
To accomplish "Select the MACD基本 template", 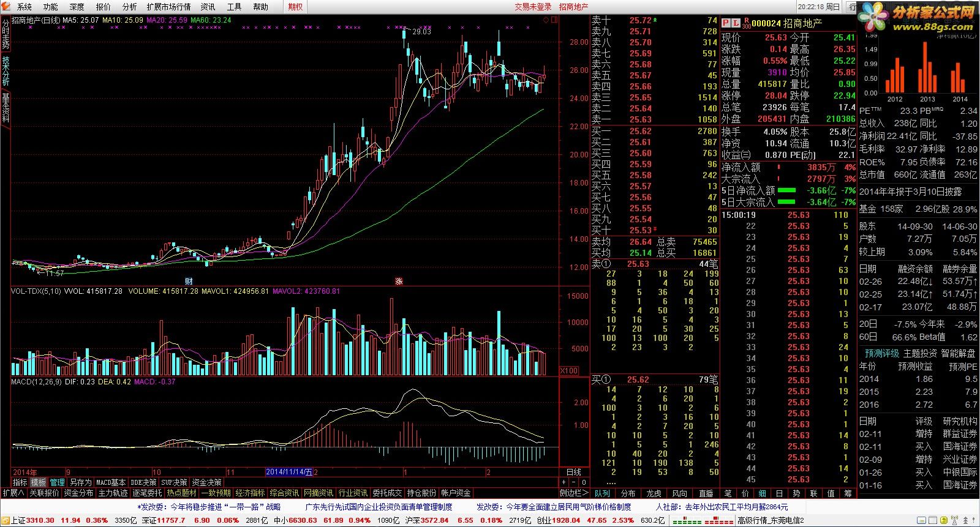I will 111,482.
